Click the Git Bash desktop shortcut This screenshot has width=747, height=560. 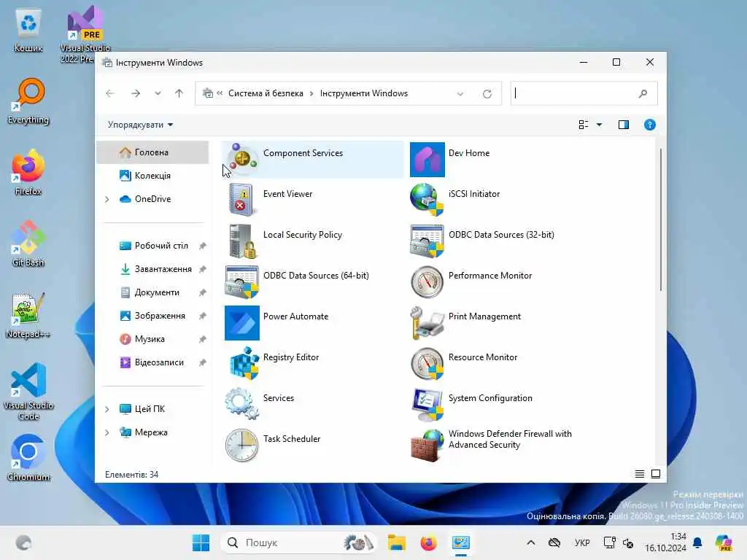[x=28, y=244]
